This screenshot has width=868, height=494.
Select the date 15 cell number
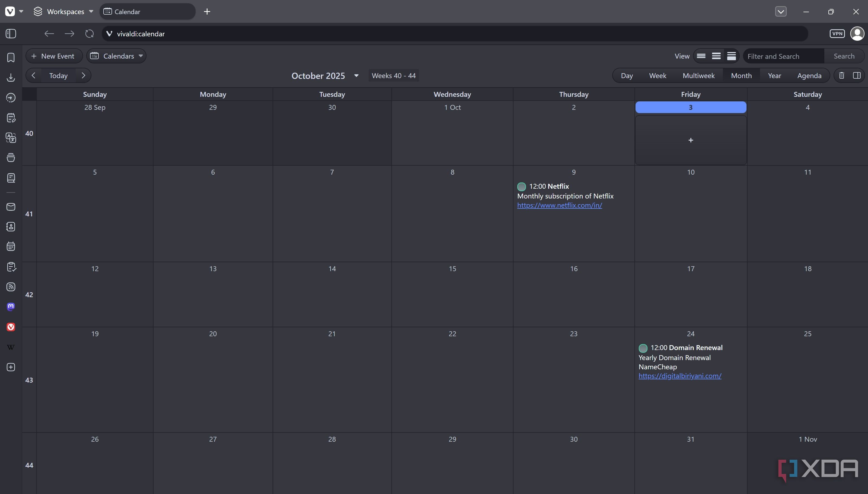[x=452, y=269]
